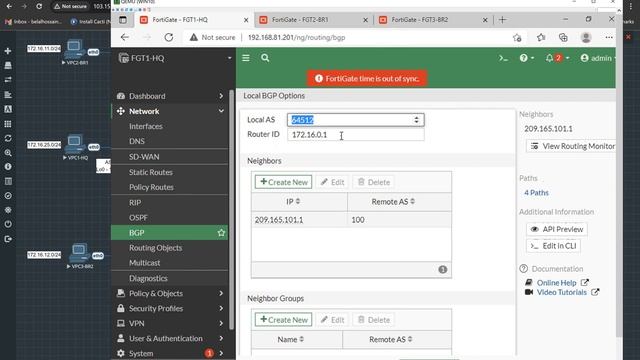Viewport: 640px width, 360px height.
Task: Click the VPC1-HQ computer node
Action: (x=75, y=143)
